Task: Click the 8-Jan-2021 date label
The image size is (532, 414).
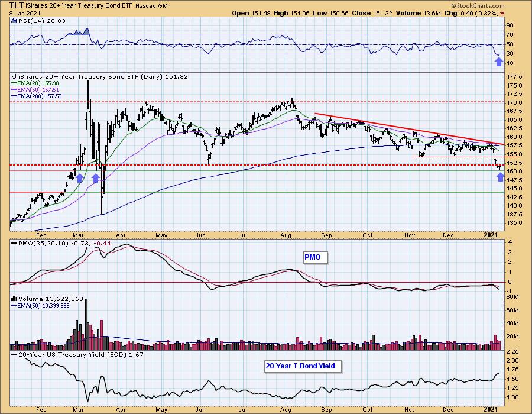Action: [25, 14]
